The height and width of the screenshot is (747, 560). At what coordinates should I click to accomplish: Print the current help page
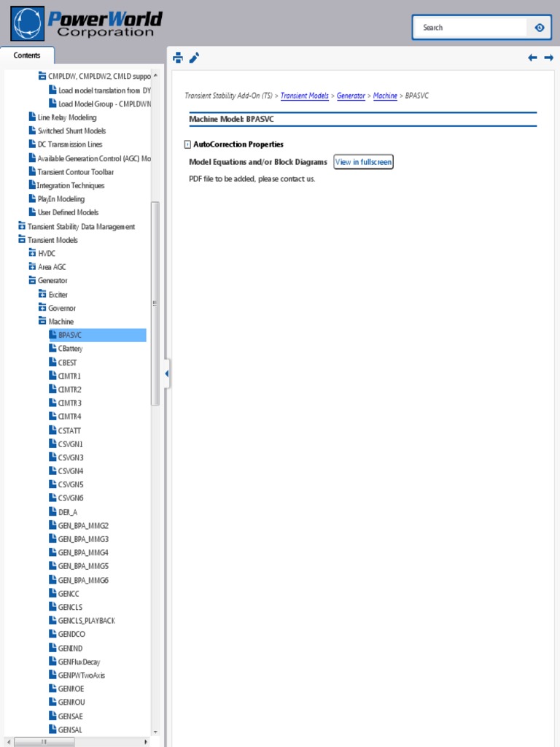pyautogui.click(x=178, y=58)
